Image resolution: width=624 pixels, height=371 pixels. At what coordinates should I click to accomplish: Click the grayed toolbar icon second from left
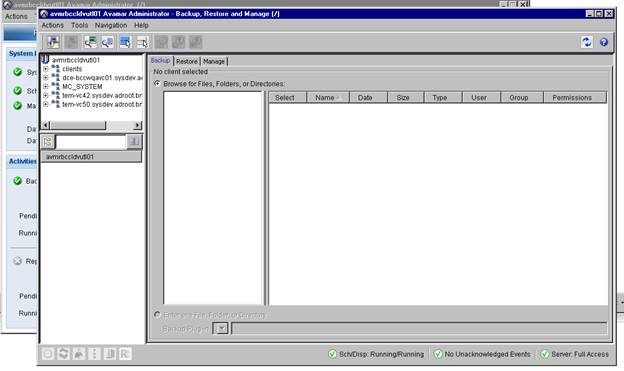point(71,42)
